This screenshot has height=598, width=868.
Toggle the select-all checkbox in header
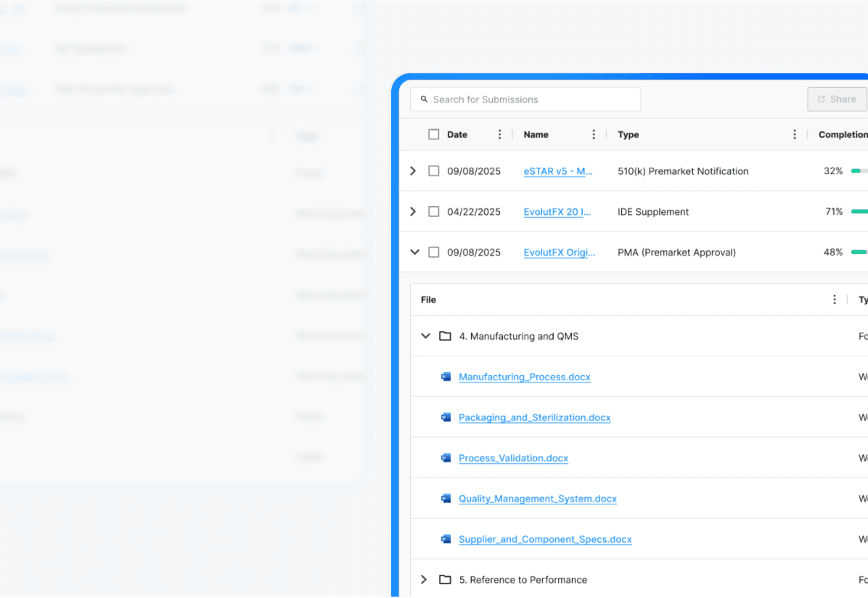pyautogui.click(x=433, y=134)
